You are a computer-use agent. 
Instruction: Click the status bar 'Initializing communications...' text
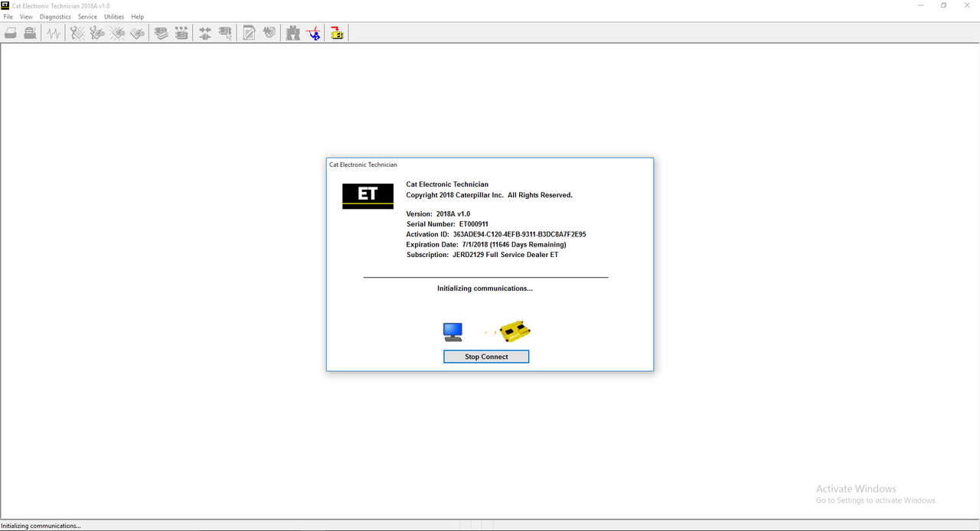point(41,526)
